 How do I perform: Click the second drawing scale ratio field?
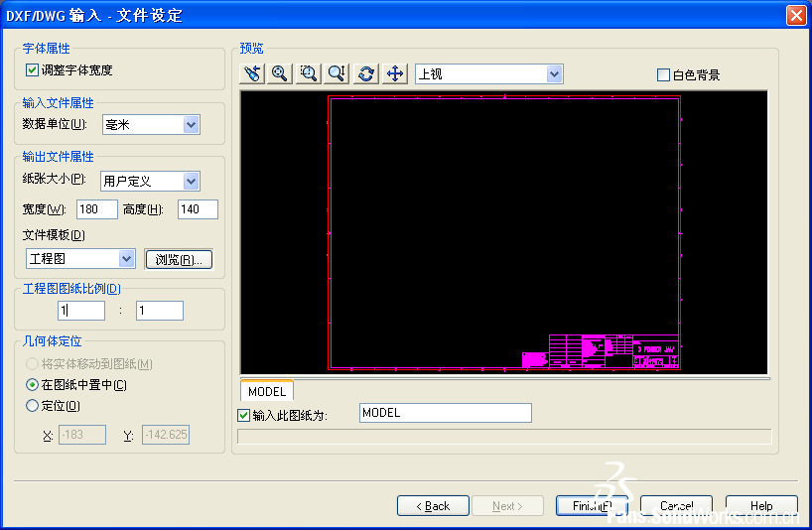click(x=160, y=311)
